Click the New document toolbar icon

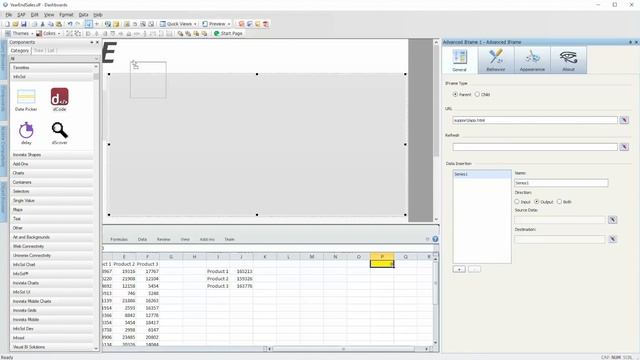[7, 24]
